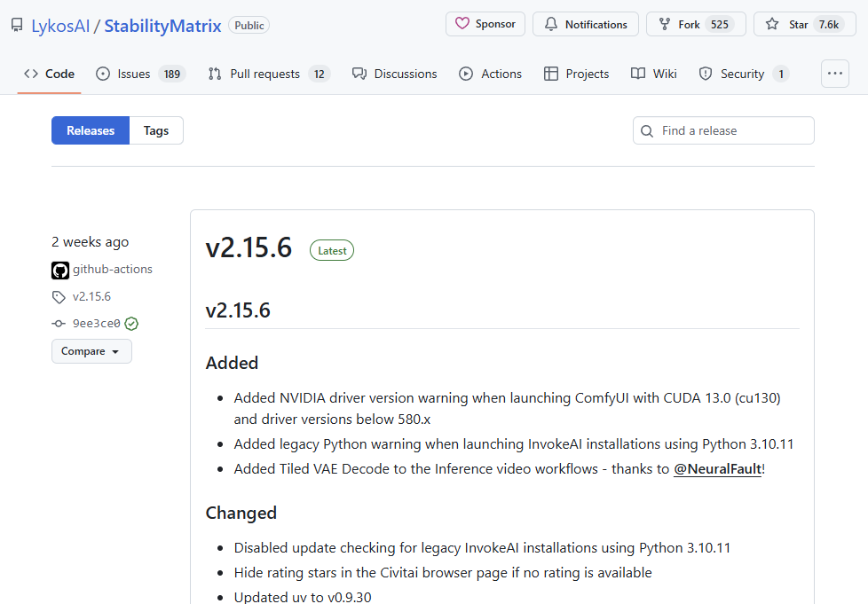Open the StabilityMatrix repository link
Screen dimensions: 868x604
pyautogui.click(x=162, y=26)
